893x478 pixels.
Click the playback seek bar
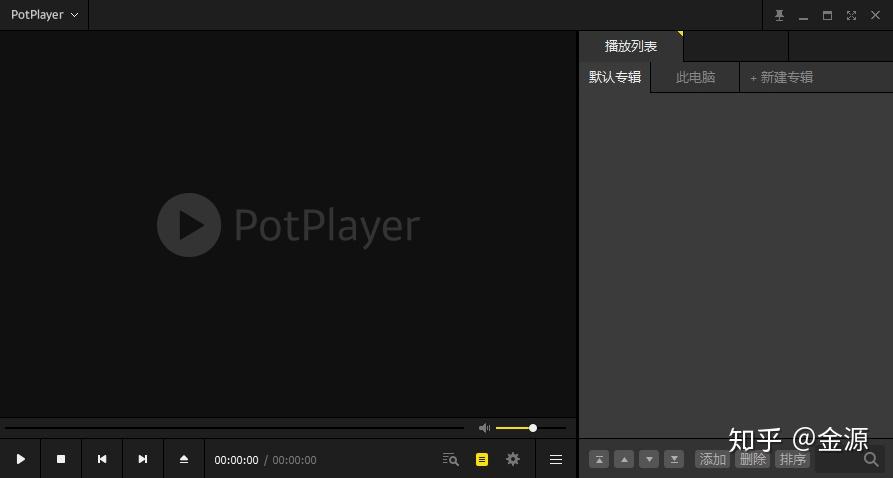tap(234, 428)
